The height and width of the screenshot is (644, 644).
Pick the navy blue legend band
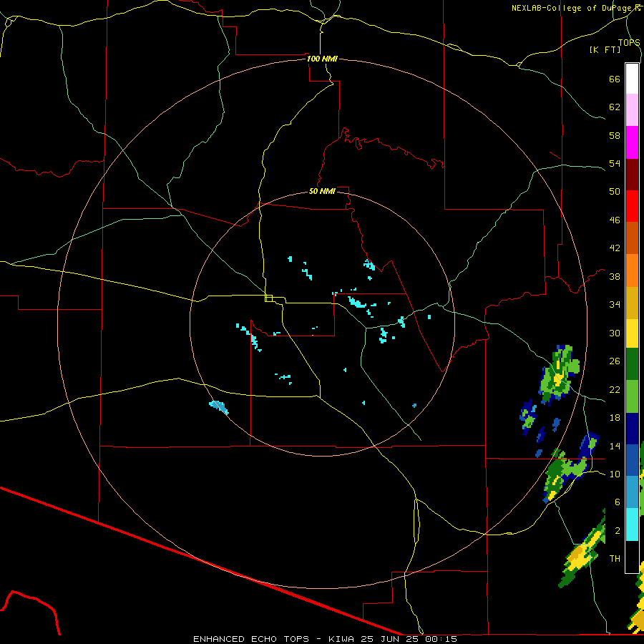pyautogui.click(x=632, y=429)
